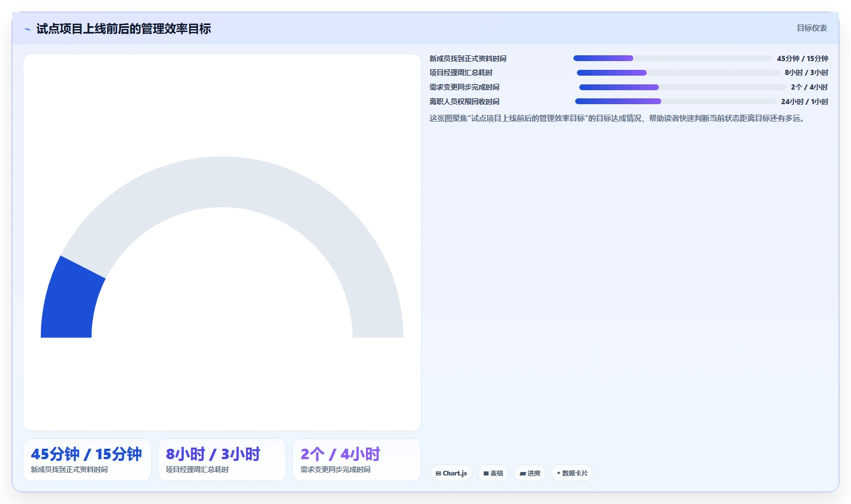The image size is (851, 504).
Task: Click the 项目经理周汇总耗时 row label
Action: coord(461,73)
